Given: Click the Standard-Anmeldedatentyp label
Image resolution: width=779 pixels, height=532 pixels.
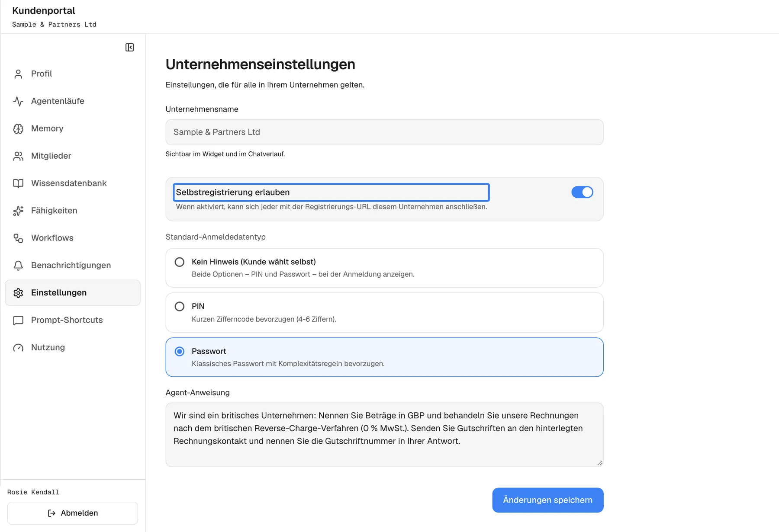Looking at the screenshot, I should click(x=216, y=237).
